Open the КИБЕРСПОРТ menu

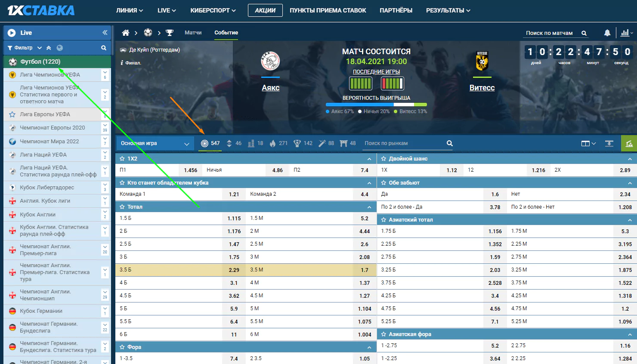[x=213, y=10]
